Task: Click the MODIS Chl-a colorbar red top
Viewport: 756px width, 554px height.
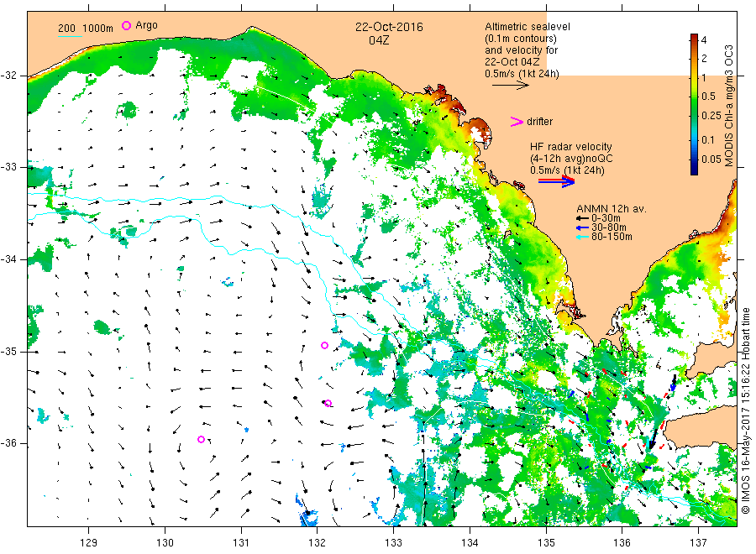Action: pyautogui.click(x=694, y=39)
